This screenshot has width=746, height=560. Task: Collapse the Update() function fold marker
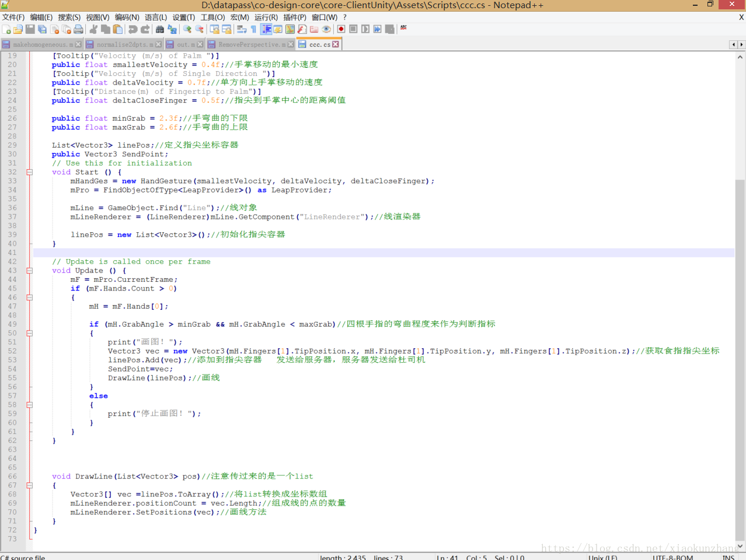point(29,271)
